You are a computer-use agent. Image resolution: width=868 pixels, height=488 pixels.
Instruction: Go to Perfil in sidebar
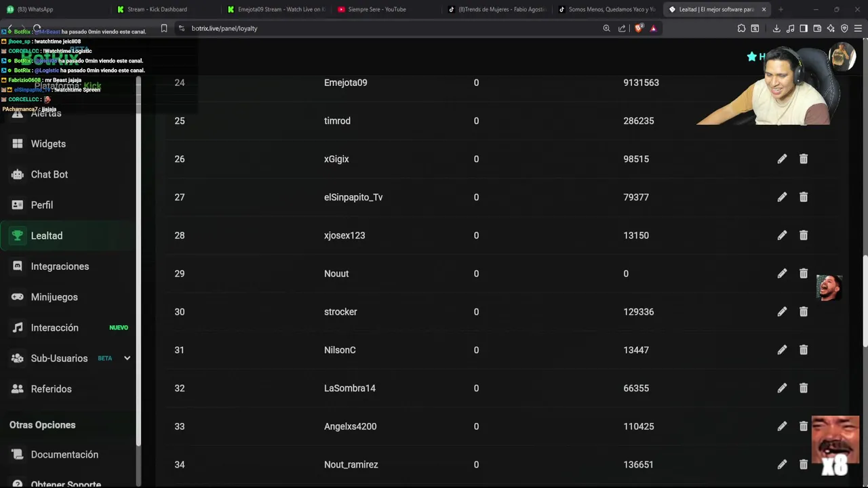pos(68,205)
